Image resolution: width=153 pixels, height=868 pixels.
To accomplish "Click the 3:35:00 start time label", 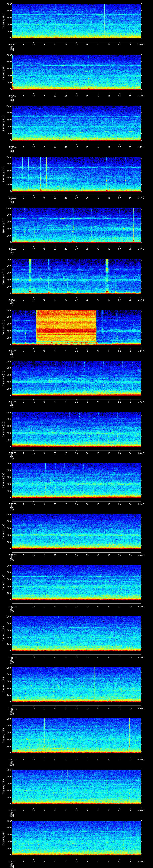I will tap(12, 351).
